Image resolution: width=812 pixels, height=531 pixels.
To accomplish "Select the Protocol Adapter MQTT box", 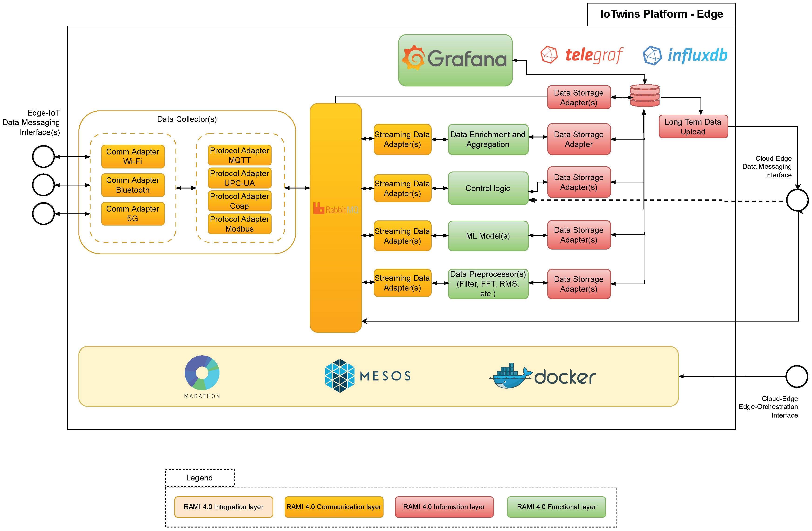I will (239, 155).
